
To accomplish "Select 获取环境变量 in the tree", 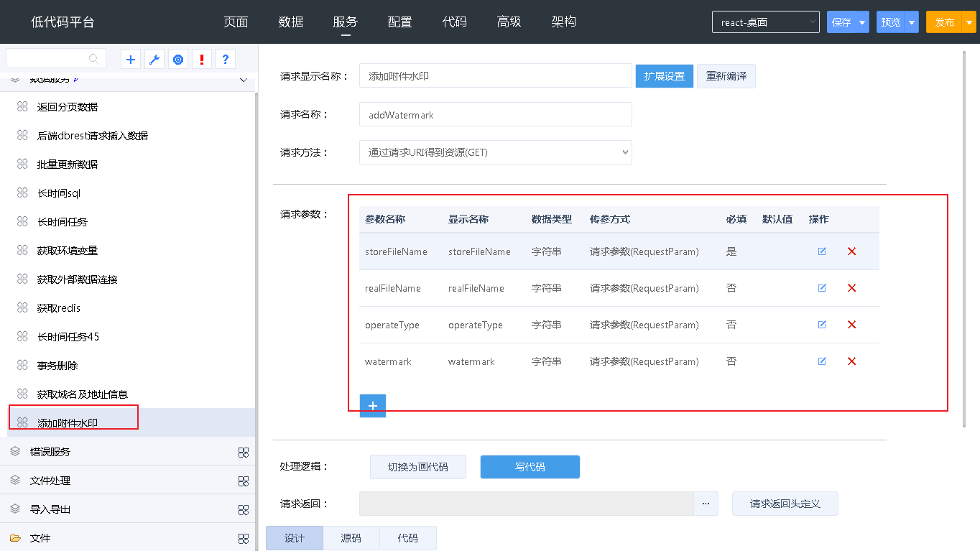I will point(68,251).
